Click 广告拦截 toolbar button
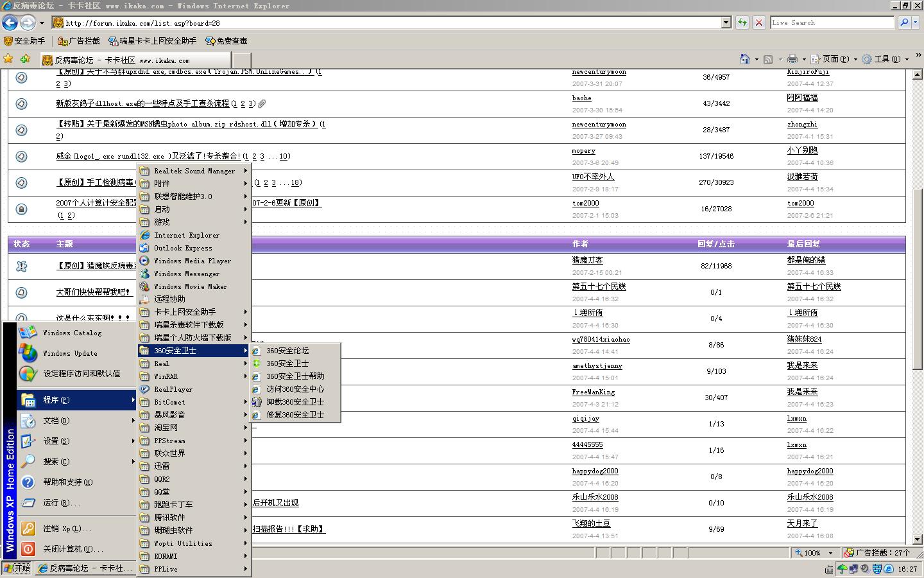924x578 pixels. 79,41
